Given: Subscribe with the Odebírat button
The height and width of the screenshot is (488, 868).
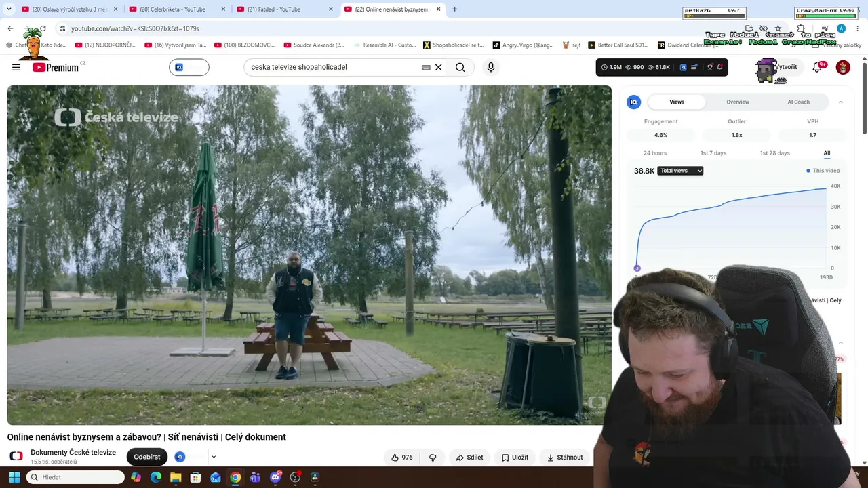Looking at the screenshot, I should pyautogui.click(x=147, y=457).
